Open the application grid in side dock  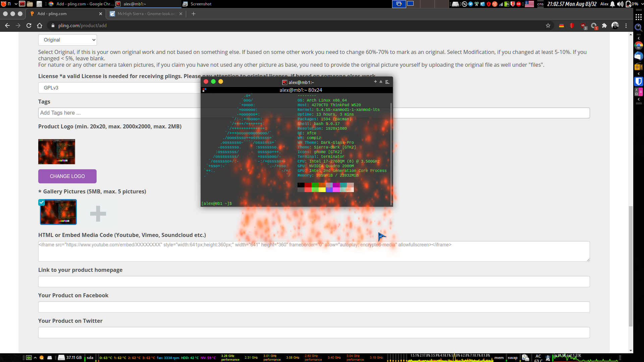[x=639, y=17]
